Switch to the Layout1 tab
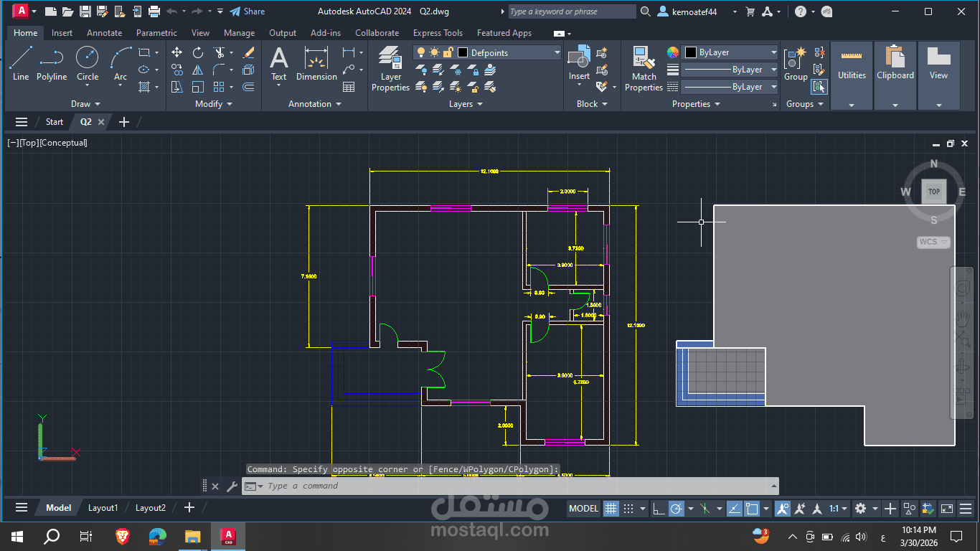 click(x=103, y=507)
